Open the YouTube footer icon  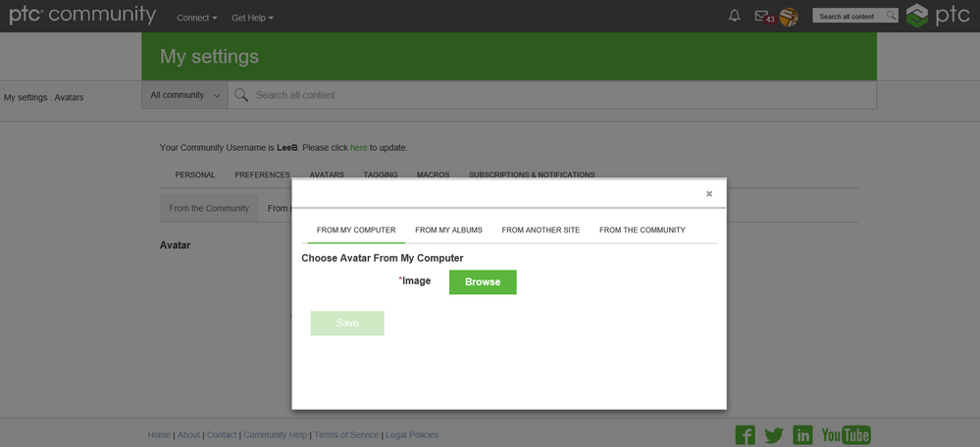click(x=847, y=434)
